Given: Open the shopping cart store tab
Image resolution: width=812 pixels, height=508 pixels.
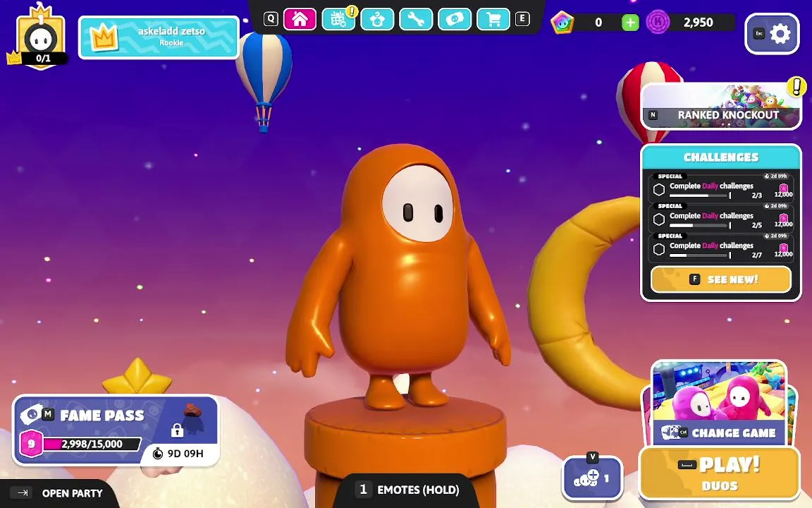Looking at the screenshot, I should [493, 20].
